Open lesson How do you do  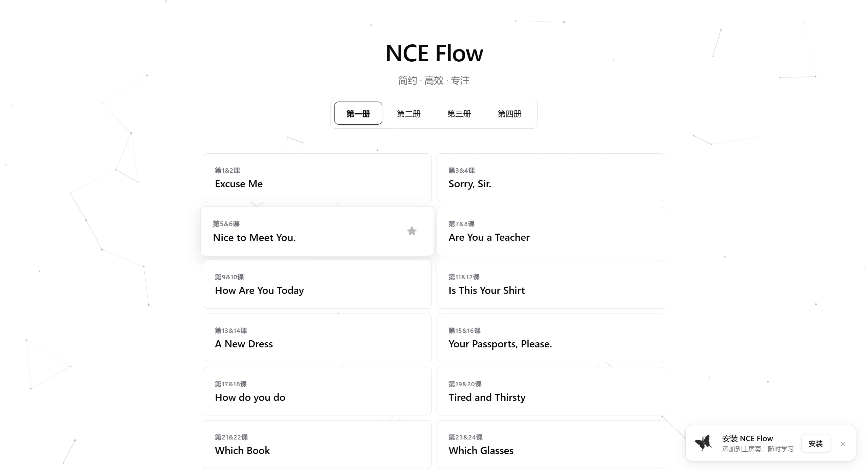click(x=317, y=391)
